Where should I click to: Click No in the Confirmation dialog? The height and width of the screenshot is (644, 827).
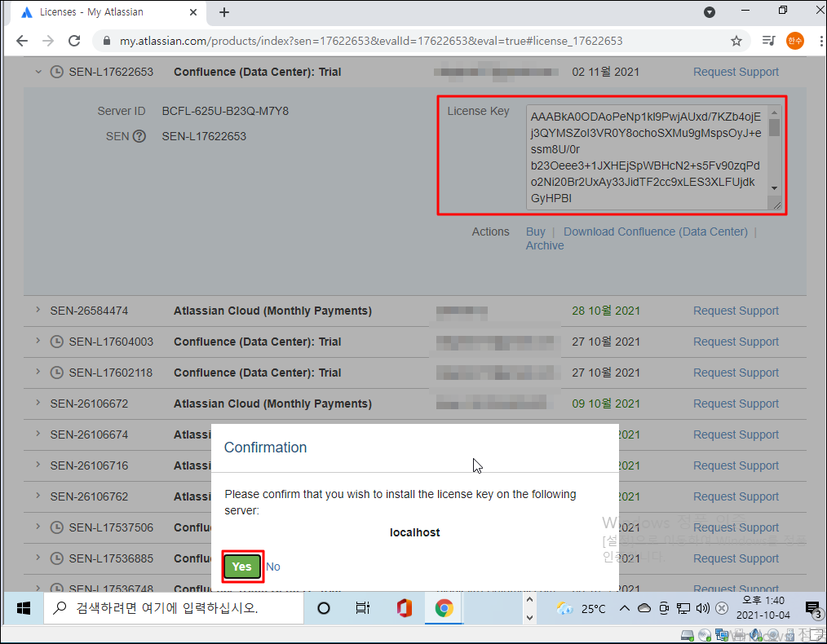272,567
